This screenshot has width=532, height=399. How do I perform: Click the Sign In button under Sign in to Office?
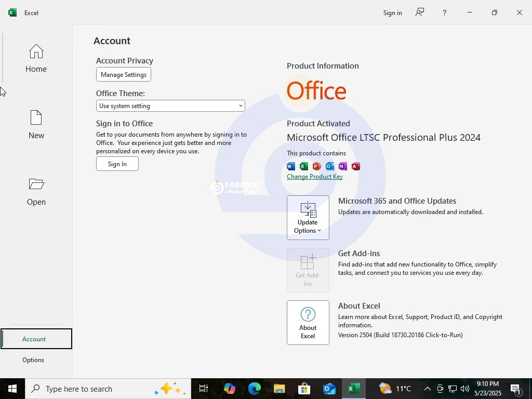(x=117, y=164)
